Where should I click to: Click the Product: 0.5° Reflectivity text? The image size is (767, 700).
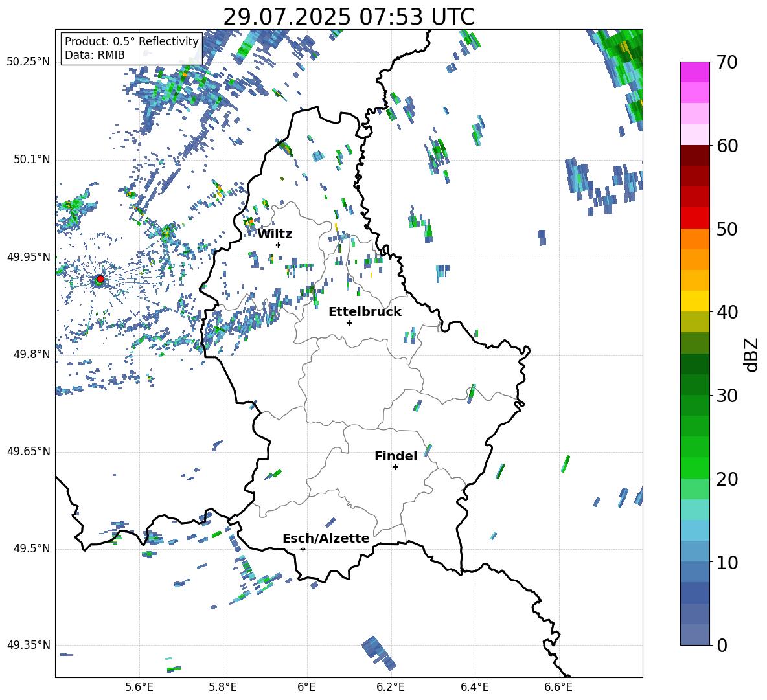coord(132,41)
